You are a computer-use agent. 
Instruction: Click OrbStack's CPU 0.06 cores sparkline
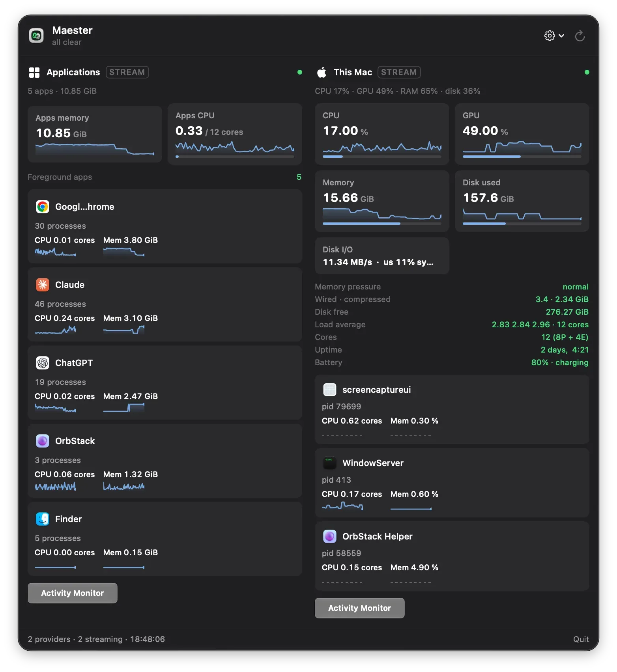click(55, 486)
